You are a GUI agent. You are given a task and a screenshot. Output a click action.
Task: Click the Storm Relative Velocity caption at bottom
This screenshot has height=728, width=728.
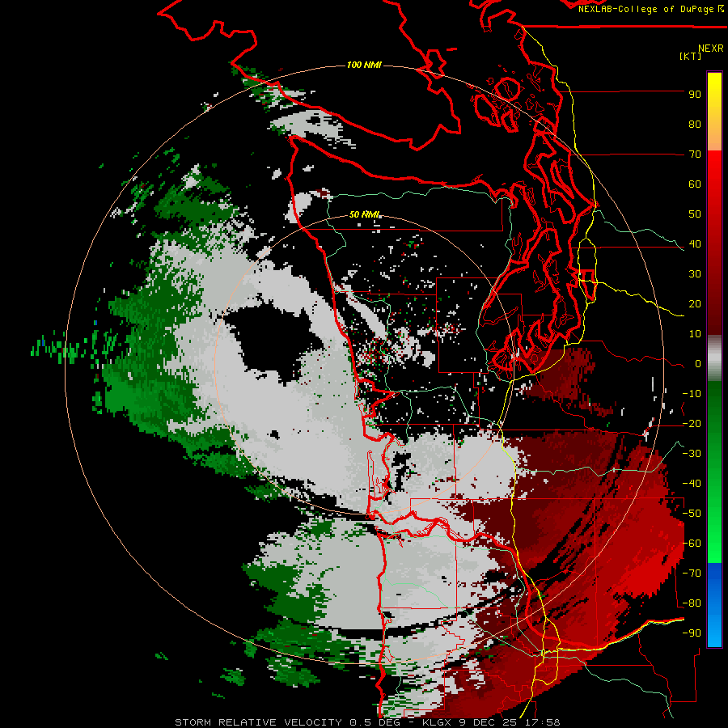point(367,722)
